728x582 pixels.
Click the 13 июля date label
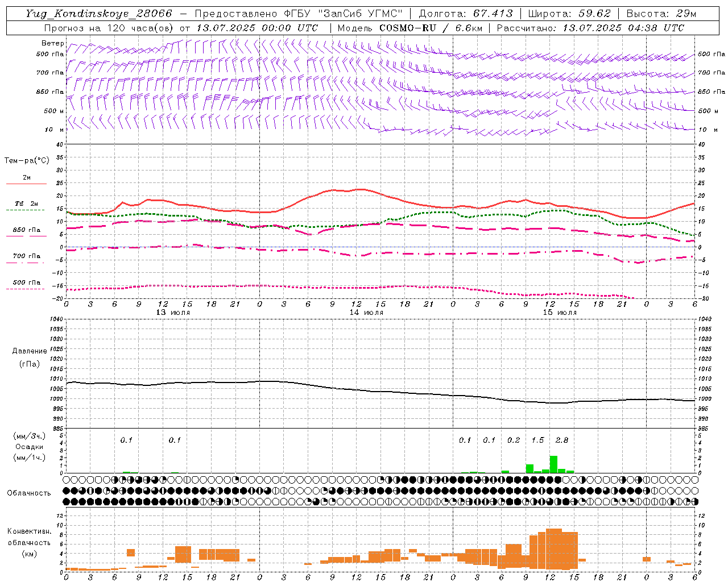[x=173, y=312]
